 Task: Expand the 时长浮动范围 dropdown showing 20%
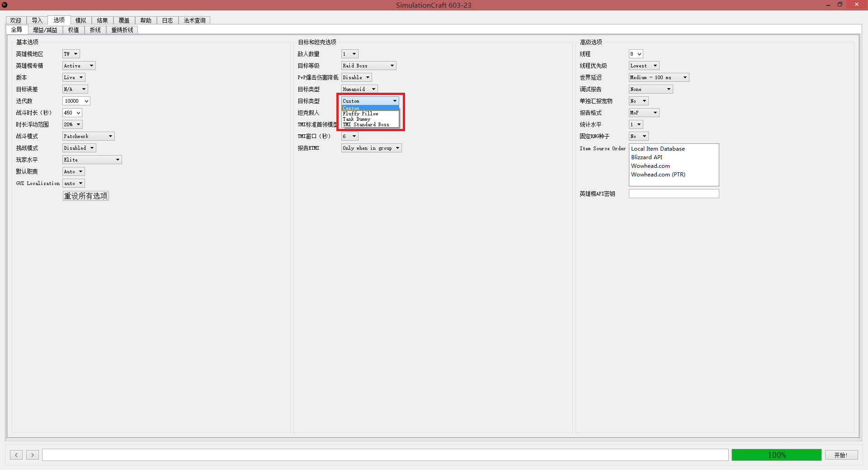pos(72,124)
